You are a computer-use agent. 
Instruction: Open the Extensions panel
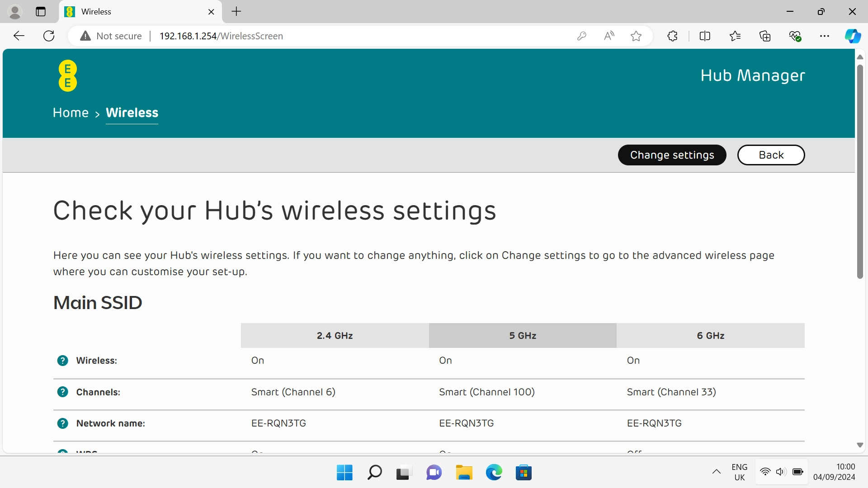pyautogui.click(x=672, y=36)
